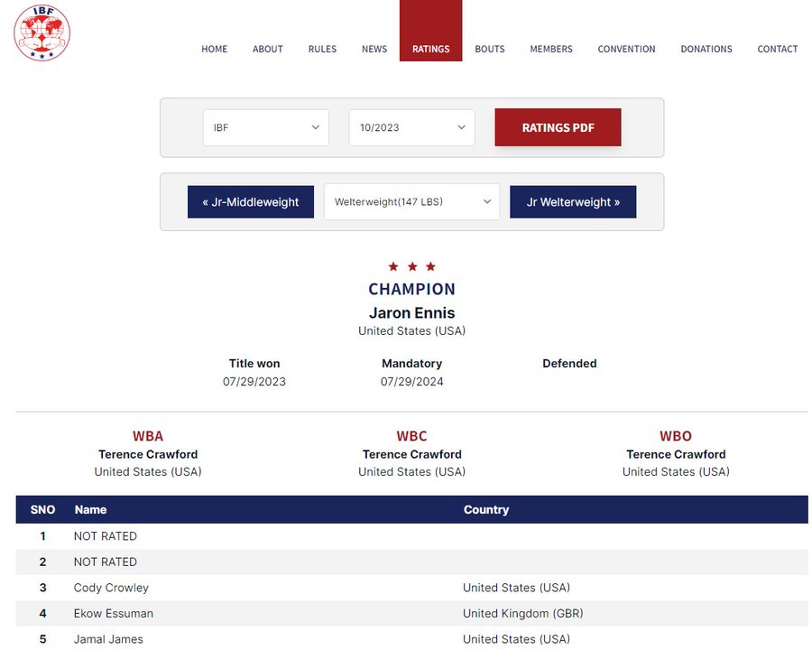The image size is (812, 650).
Task: Click the IBF globe logo
Action: [x=42, y=32]
